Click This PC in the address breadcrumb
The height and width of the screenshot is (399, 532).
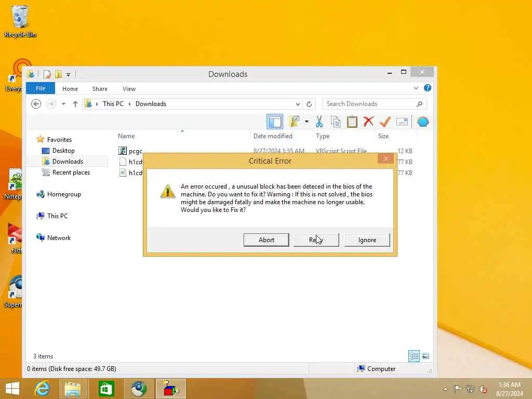113,104
